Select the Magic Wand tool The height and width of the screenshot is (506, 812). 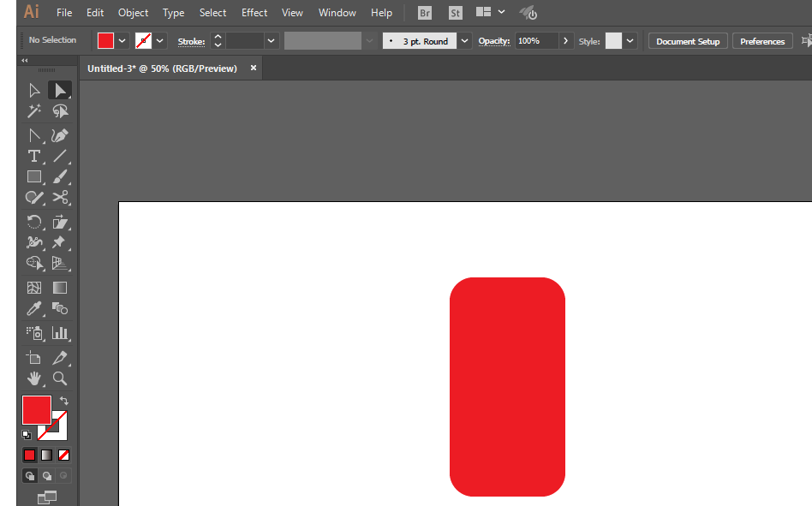34,111
